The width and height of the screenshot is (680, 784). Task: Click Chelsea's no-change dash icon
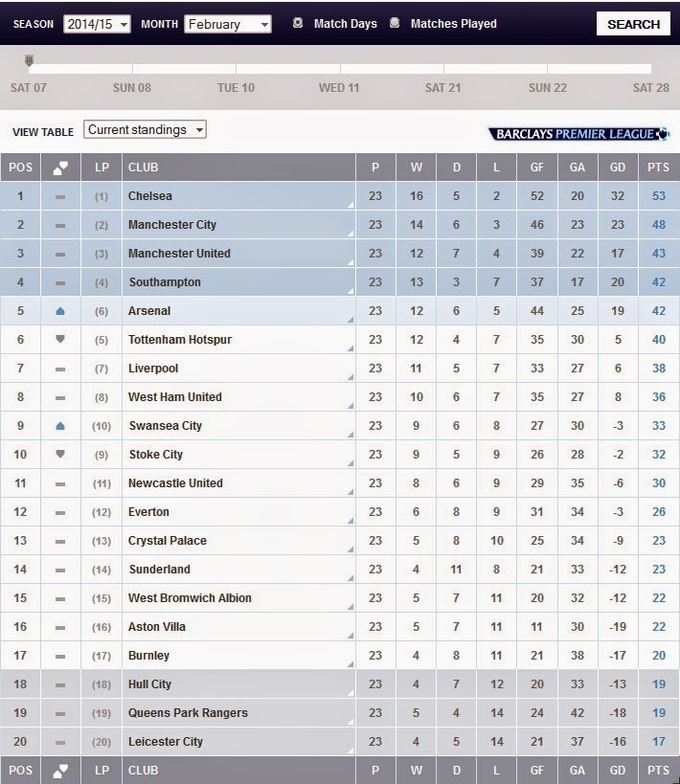click(60, 196)
